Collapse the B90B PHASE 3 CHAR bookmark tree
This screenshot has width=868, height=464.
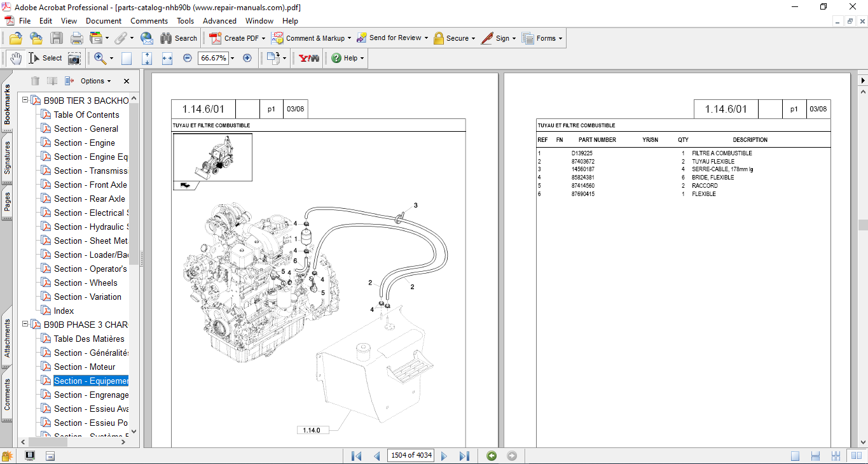25,325
